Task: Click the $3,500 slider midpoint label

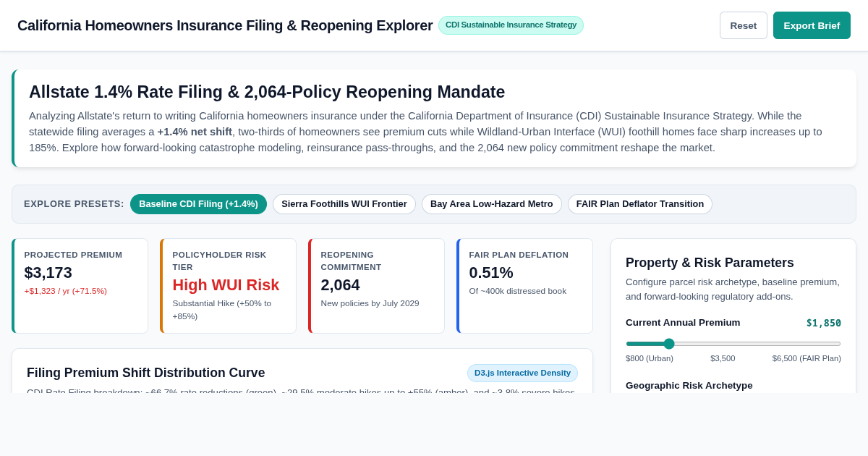Action: pyautogui.click(x=723, y=358)
